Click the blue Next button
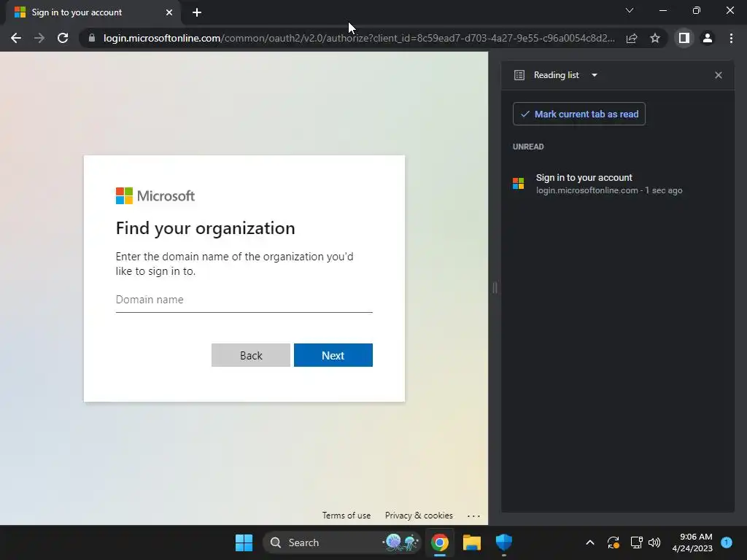 (x=333, y=355)
